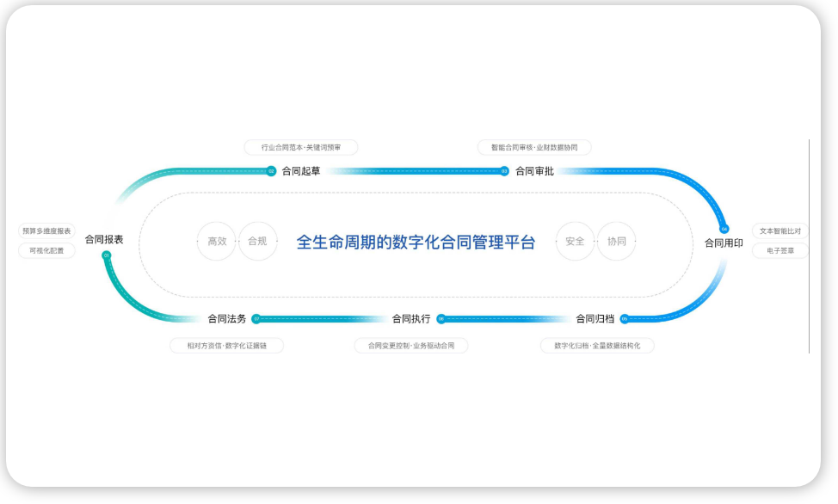The height and width of the screenshot is (504, 838).
Task: Click the 电子签章 tag
Action: [x=780, y=250]
